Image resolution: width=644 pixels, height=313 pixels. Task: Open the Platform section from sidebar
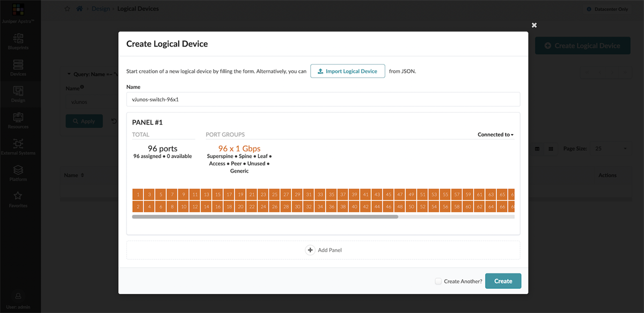coord(18,172)
